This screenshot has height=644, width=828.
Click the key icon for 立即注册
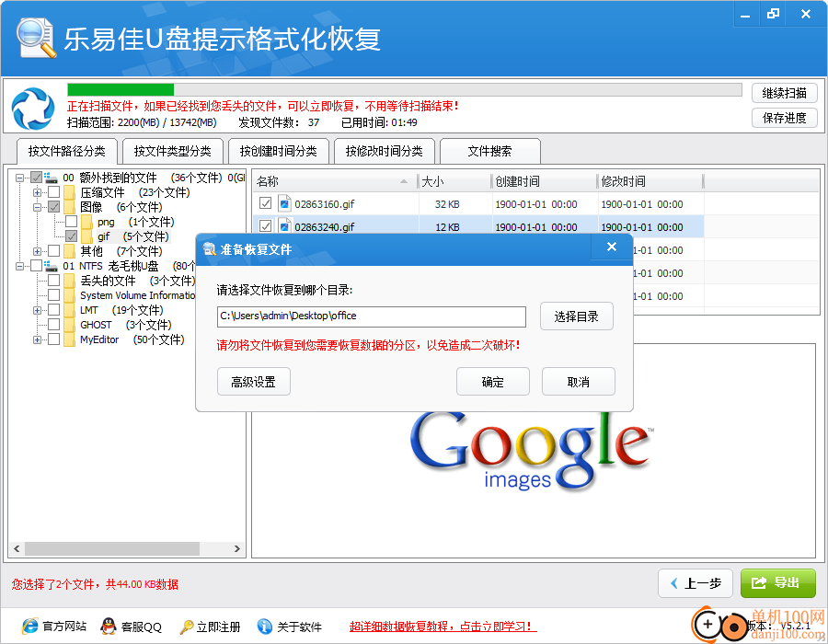pyautogui.click(x=187, y=627)
